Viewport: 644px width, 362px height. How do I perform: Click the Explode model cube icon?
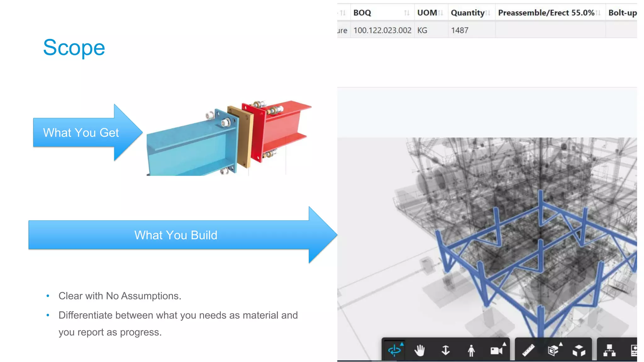pyautogui.click(x=579, y=350)
